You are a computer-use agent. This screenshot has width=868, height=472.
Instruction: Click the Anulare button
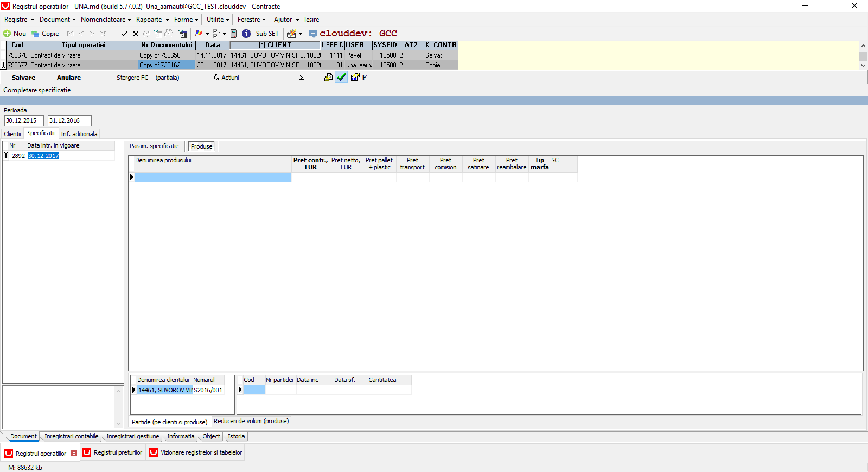tap(69, 78)
